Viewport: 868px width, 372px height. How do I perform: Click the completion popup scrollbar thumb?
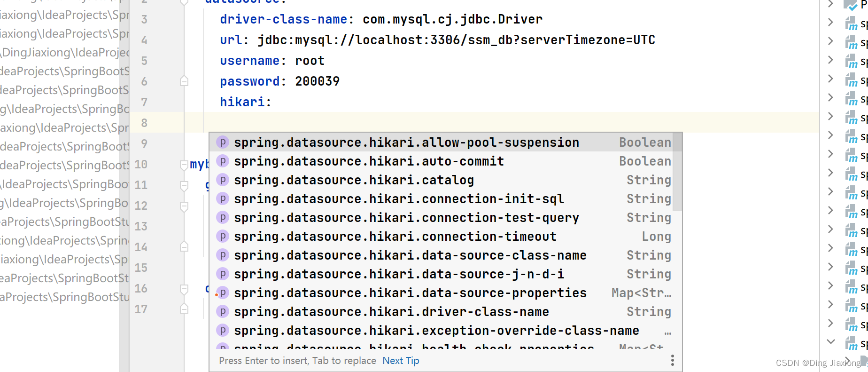pos(677,172)
